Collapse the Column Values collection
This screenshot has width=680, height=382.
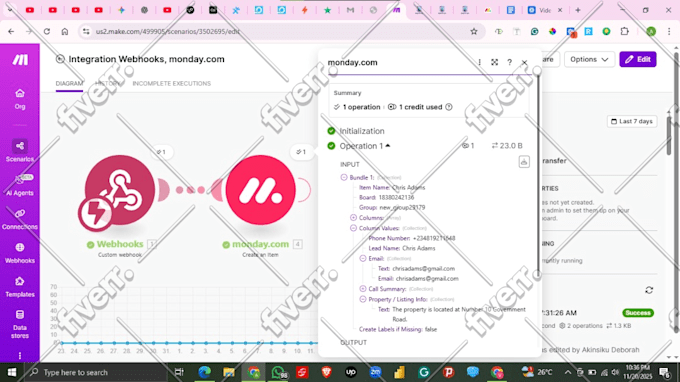(x=353, y=228)
